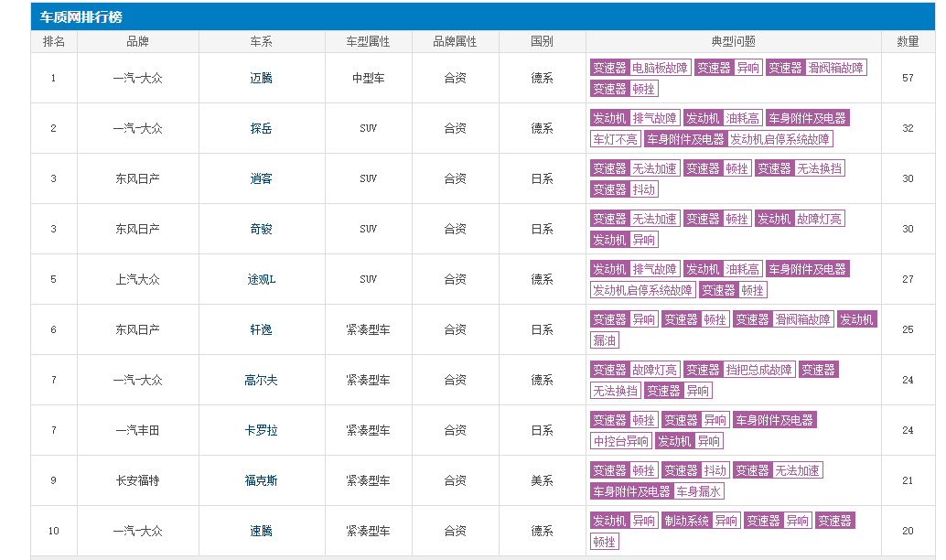Click the 无法换挡 tag in 逍客 row
Screen dimensions: 946x560
point(820,169)
